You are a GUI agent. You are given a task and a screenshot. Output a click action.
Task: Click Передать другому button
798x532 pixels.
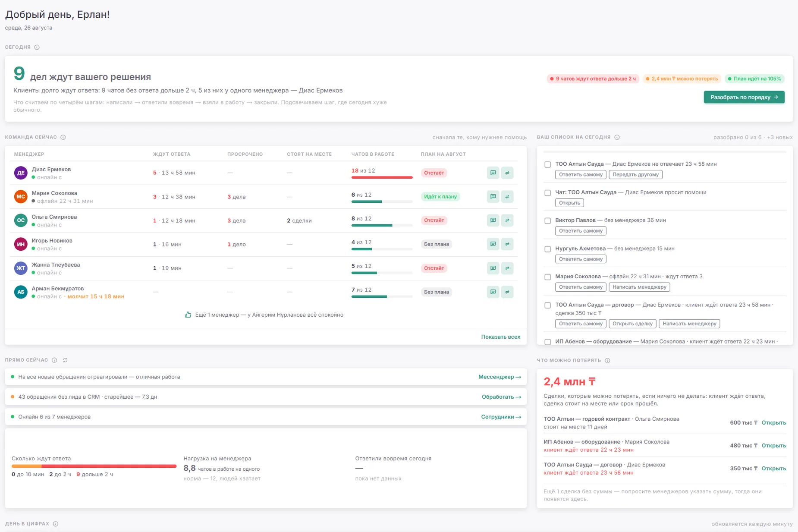(x=635, y=175)
